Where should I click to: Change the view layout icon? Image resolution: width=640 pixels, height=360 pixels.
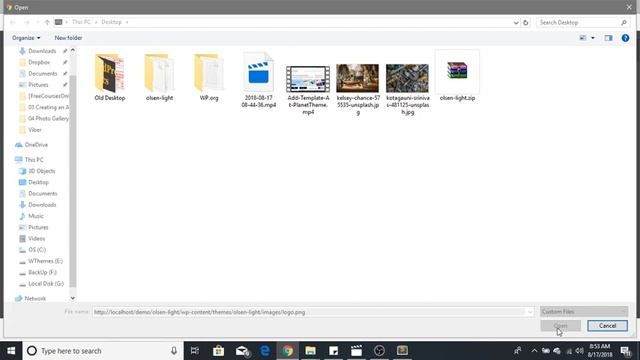tap(583, 38)
